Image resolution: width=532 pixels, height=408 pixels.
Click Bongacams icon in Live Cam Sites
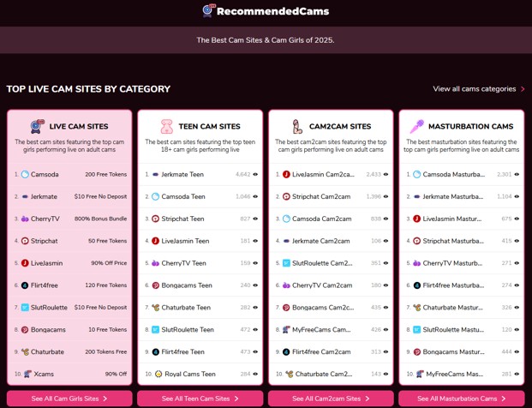25,330
